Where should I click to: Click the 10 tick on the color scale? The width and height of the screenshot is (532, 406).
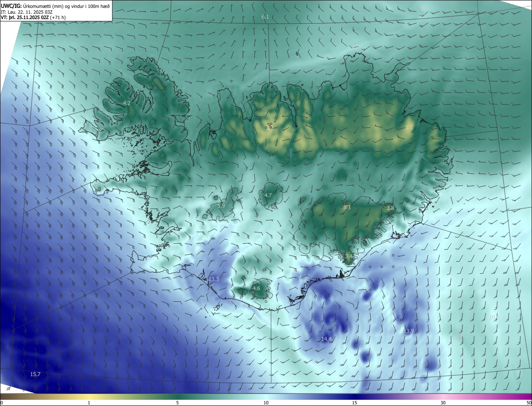(x=266, y=403)
